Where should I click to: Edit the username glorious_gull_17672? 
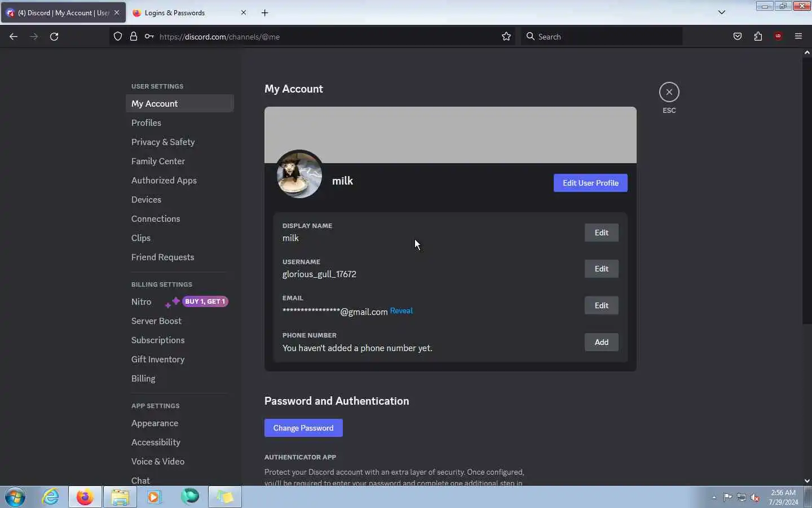click(x=601, y=269)
